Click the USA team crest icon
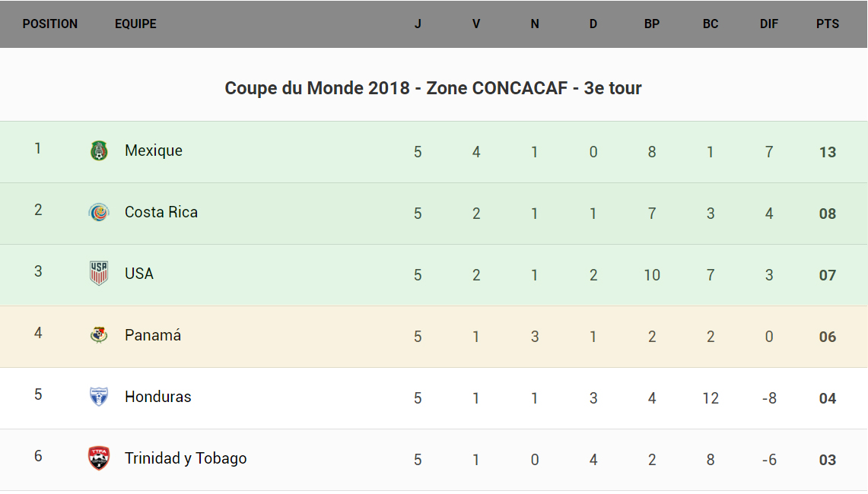The height and width of the screenshot is (494, 868). [99, 273]
